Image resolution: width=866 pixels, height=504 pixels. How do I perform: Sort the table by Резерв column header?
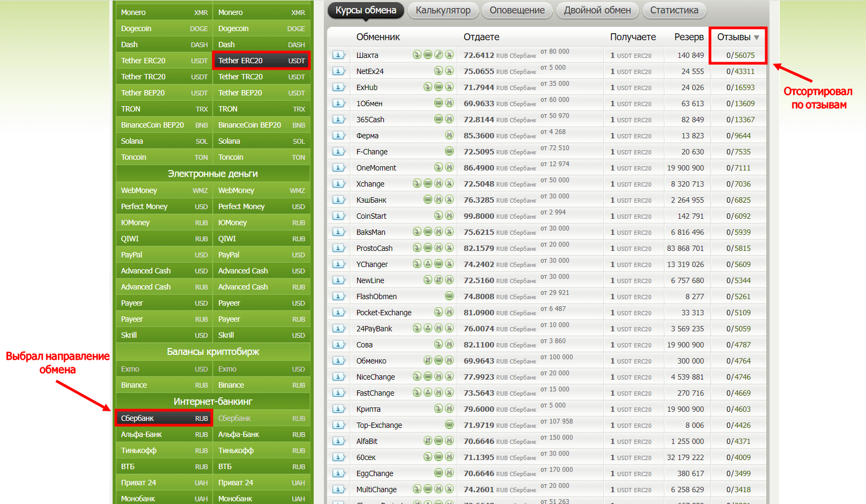689,37
